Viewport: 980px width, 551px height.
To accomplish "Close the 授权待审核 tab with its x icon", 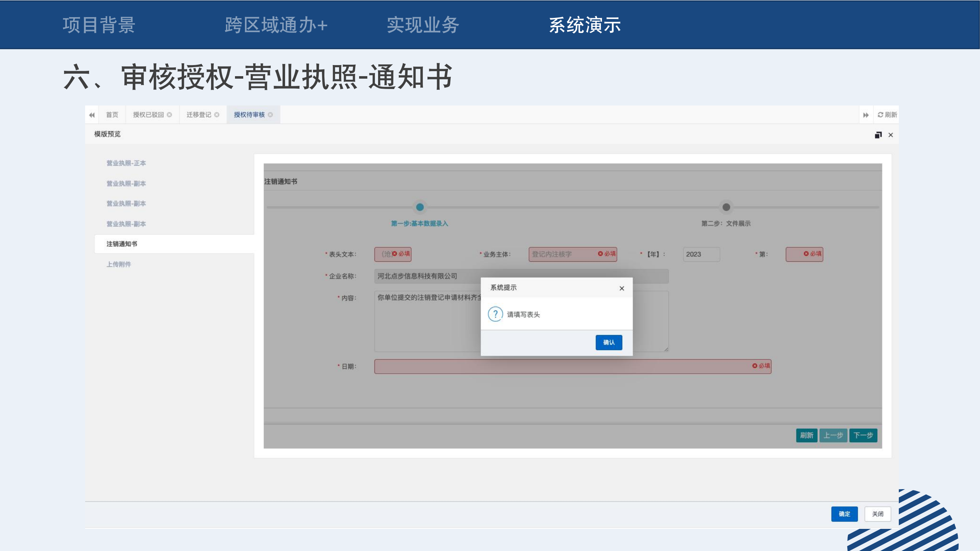I will coord(270,115).
